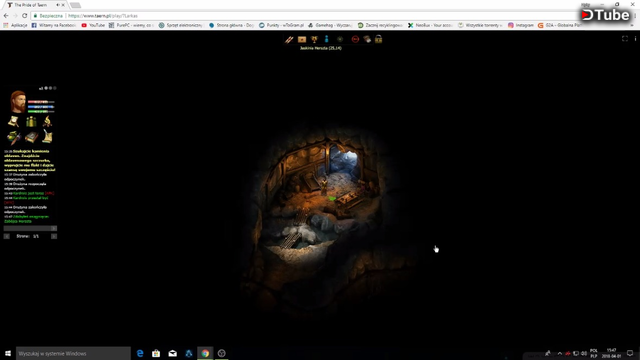
Task: Open Strona główna bookmark
Action: point(231,25)
